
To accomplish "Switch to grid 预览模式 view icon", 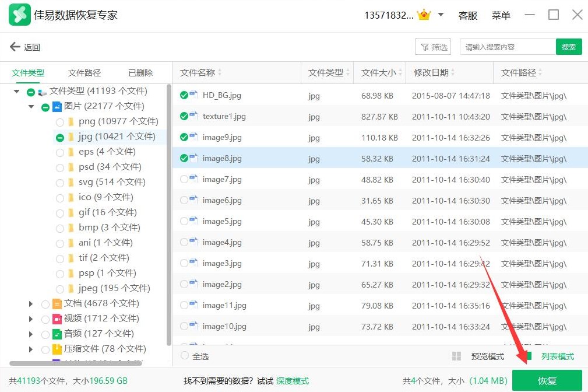I will [x=457, y=356].
